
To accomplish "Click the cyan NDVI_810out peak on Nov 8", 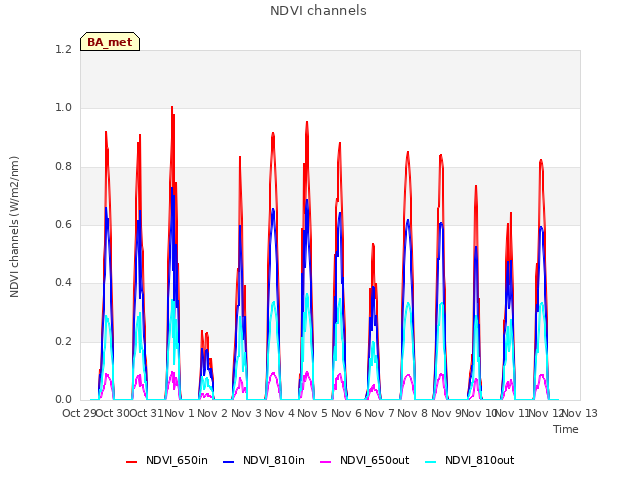I will 408,303.
